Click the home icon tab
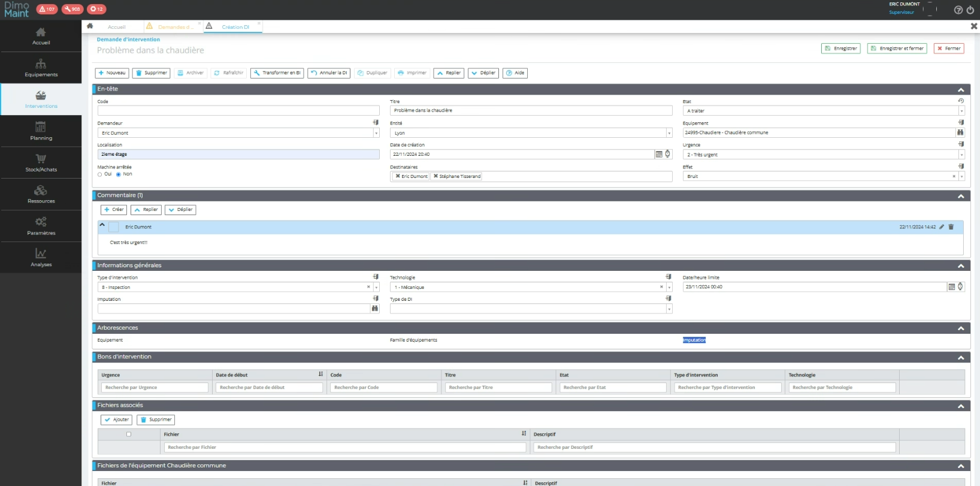The image size is (980, 486). pos(90,26)
